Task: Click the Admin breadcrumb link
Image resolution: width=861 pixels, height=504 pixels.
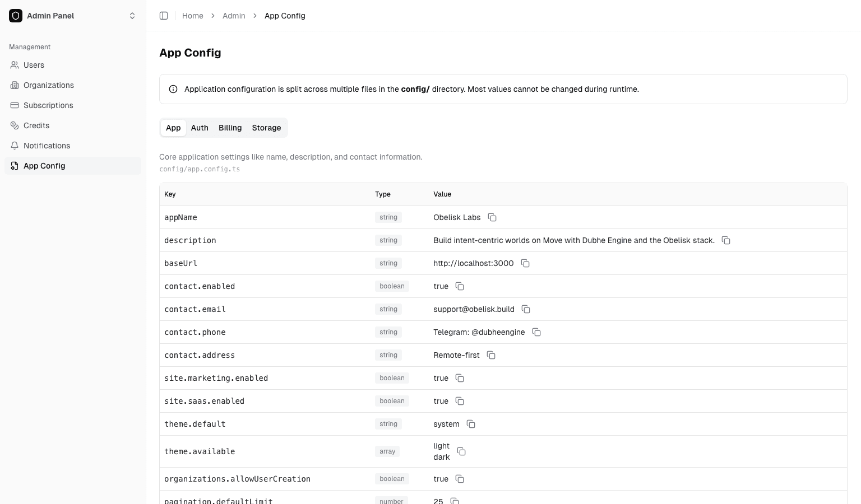Action: (x=234, y=16)
